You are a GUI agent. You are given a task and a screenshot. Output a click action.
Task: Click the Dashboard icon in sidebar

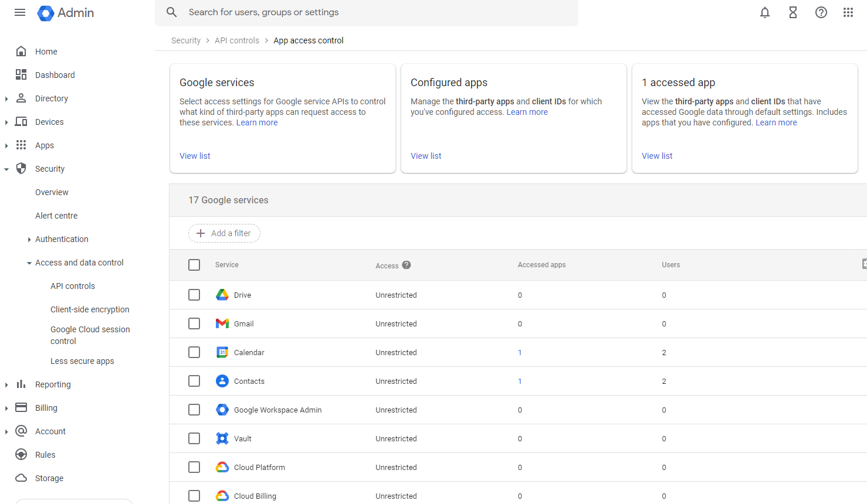[x=21, y=75]
